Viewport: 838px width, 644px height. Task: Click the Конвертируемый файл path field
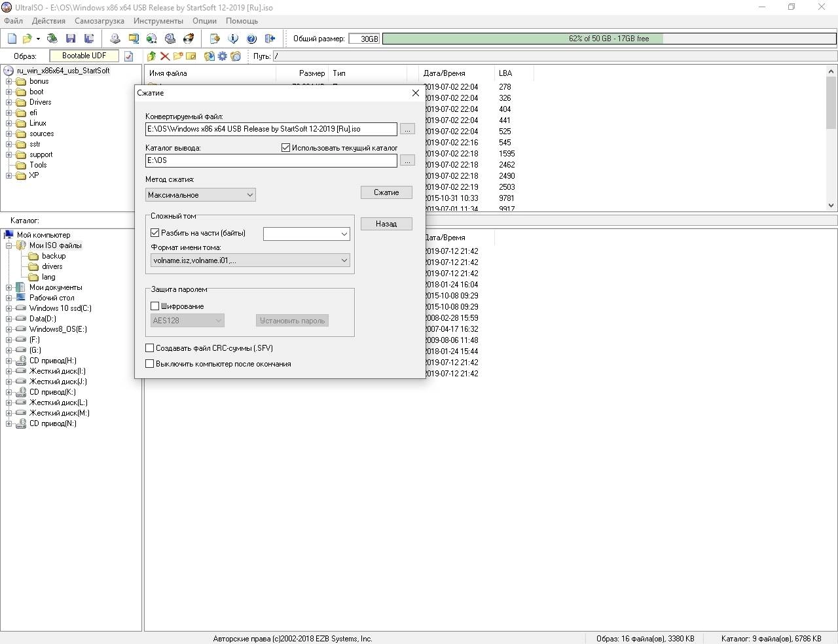pyautogui.click(x=271, y=129)
